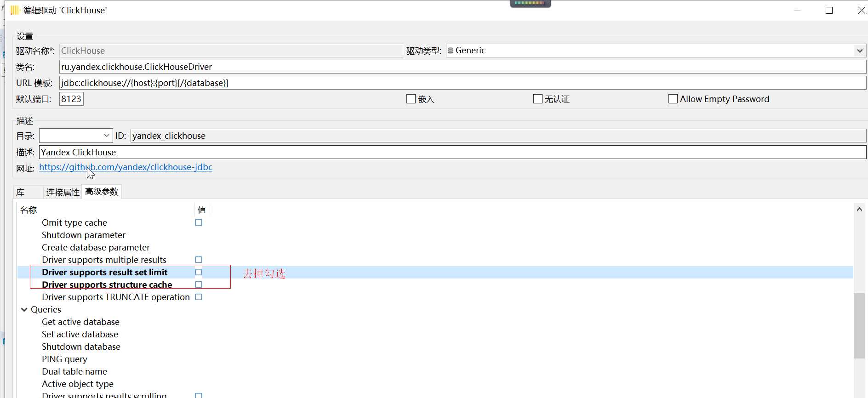This screenshot has height=398, width=868.
Task: Select the Dual table name row
Action: coord(74,371)
